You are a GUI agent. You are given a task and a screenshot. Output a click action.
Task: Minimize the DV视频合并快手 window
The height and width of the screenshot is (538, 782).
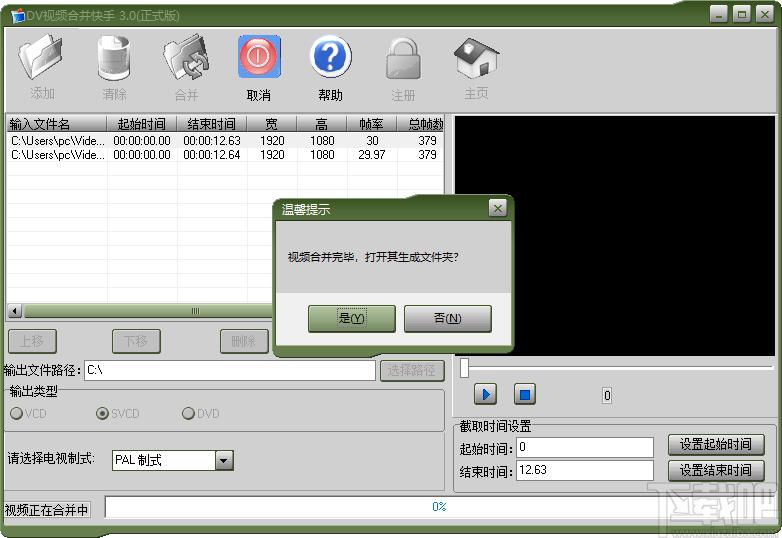(x=719, y=13)
